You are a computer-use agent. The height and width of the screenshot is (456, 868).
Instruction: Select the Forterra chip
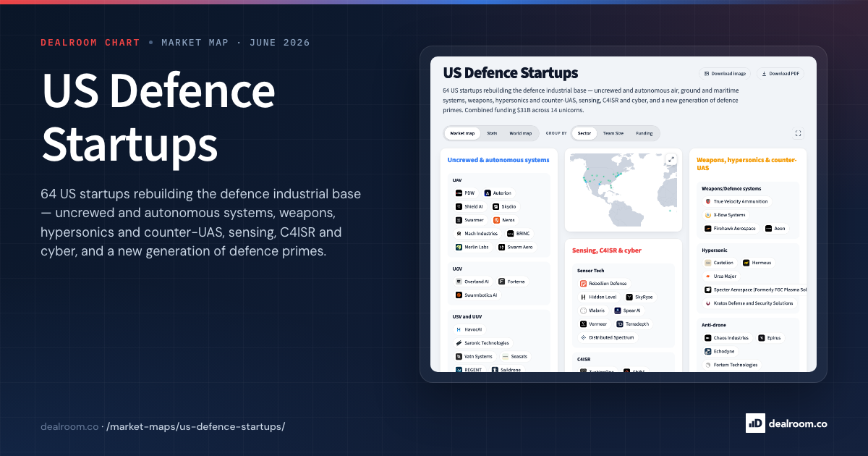(512, 282)
